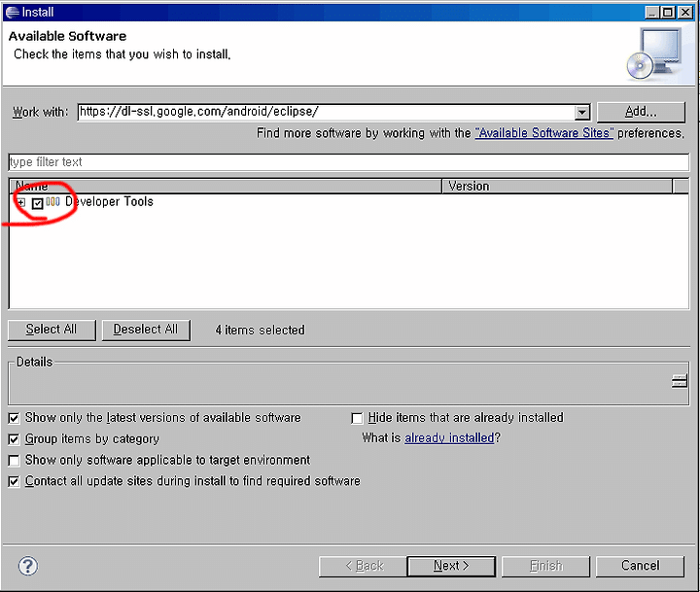Check the Developer Tools checkbox
700x592 pixels.
[x=38, y=203]
